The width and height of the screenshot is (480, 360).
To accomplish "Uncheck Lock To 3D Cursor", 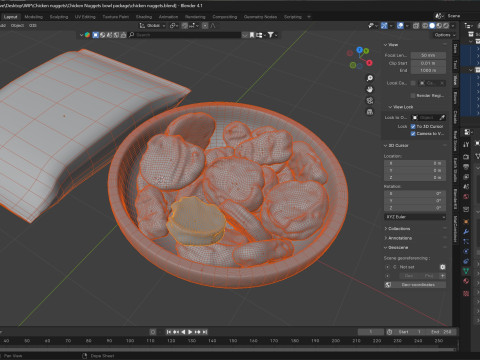I will [413, 126].
